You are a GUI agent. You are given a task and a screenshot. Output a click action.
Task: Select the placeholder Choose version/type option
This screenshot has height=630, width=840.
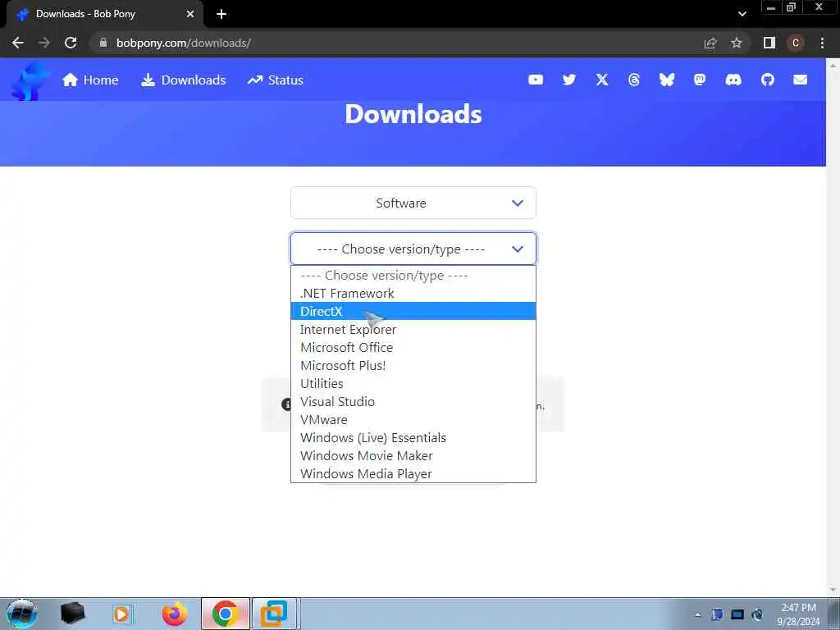(413, 276)
